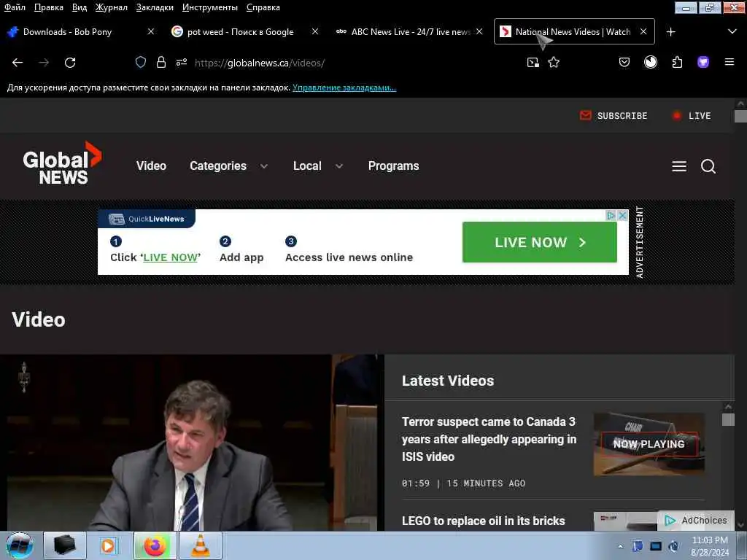This screenshot has height=560, width=747.
Task: List all tabs with the chevron button
Action: pos(732,31)
